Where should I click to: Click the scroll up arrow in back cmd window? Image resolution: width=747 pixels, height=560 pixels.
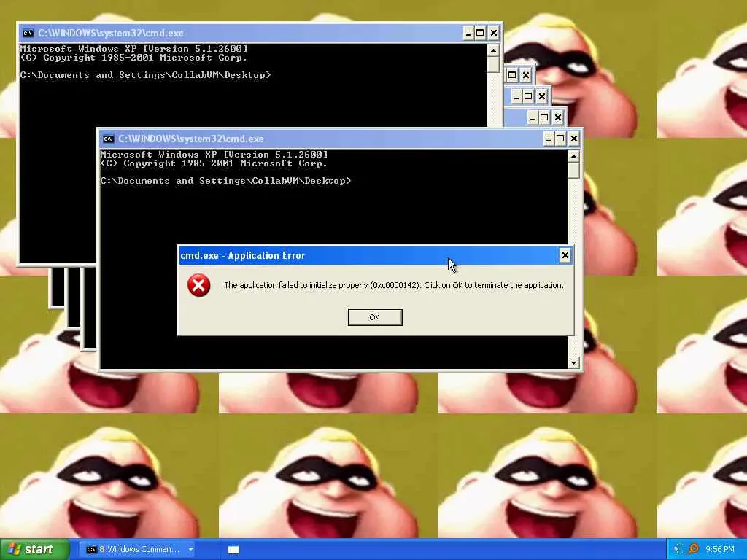click(494, 50)
